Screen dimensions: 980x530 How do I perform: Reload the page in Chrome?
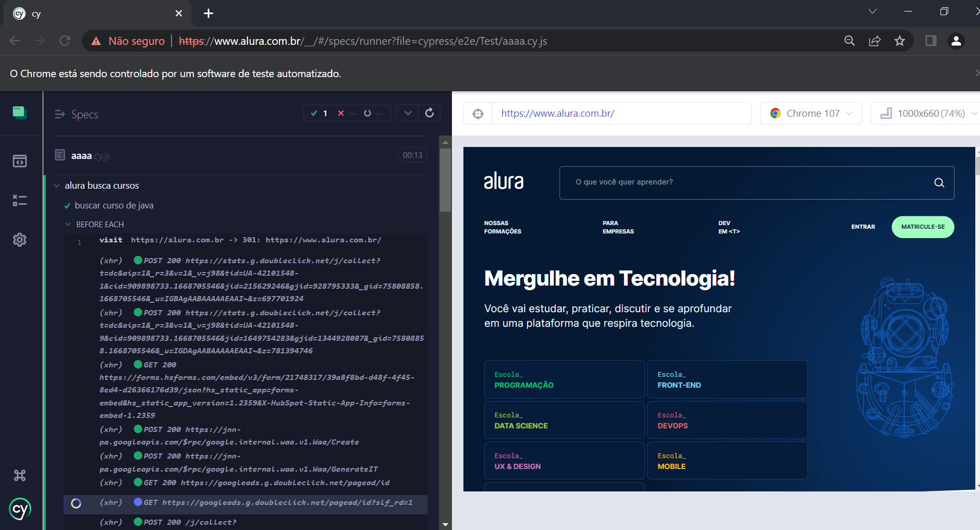coord(65,41)
